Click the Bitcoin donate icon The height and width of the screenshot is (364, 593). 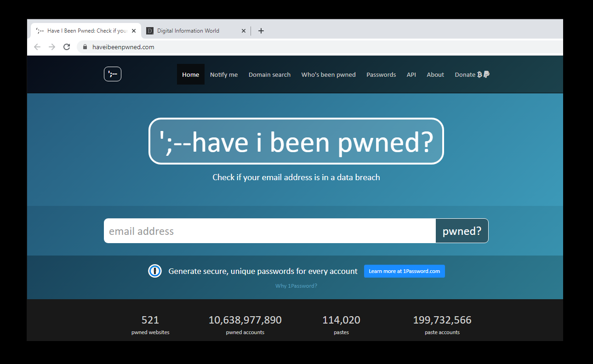click(479, 74)
